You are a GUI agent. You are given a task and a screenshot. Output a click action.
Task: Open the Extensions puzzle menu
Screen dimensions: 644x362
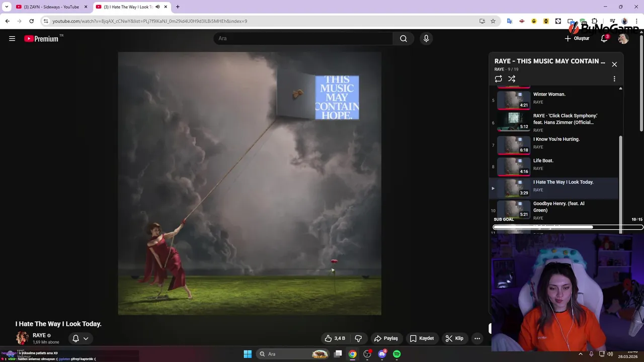[594, 21]
